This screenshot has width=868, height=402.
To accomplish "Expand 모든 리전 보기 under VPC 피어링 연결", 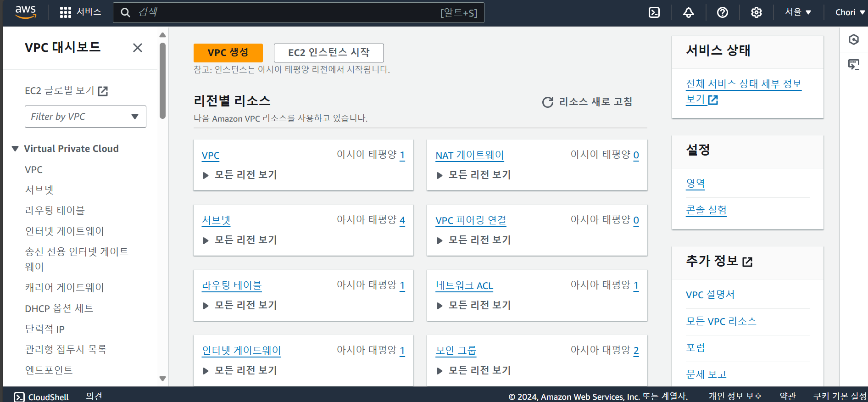I will [x=473, y=240].
